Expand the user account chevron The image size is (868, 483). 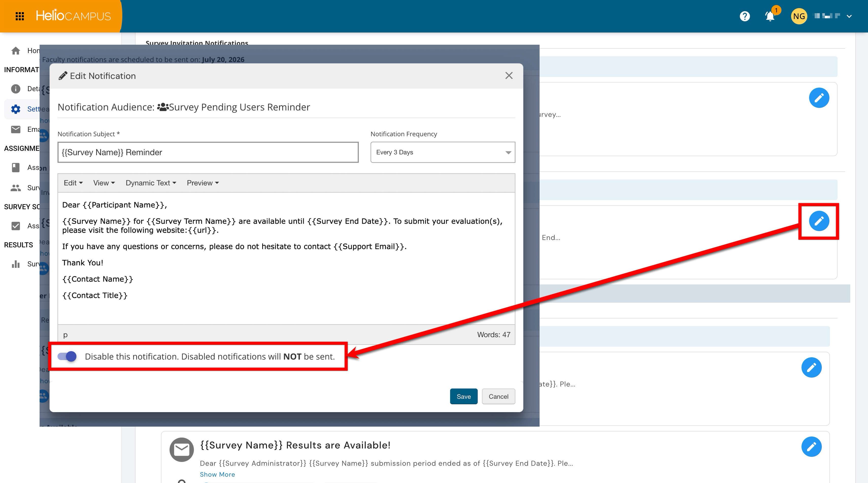coord(849,16)
